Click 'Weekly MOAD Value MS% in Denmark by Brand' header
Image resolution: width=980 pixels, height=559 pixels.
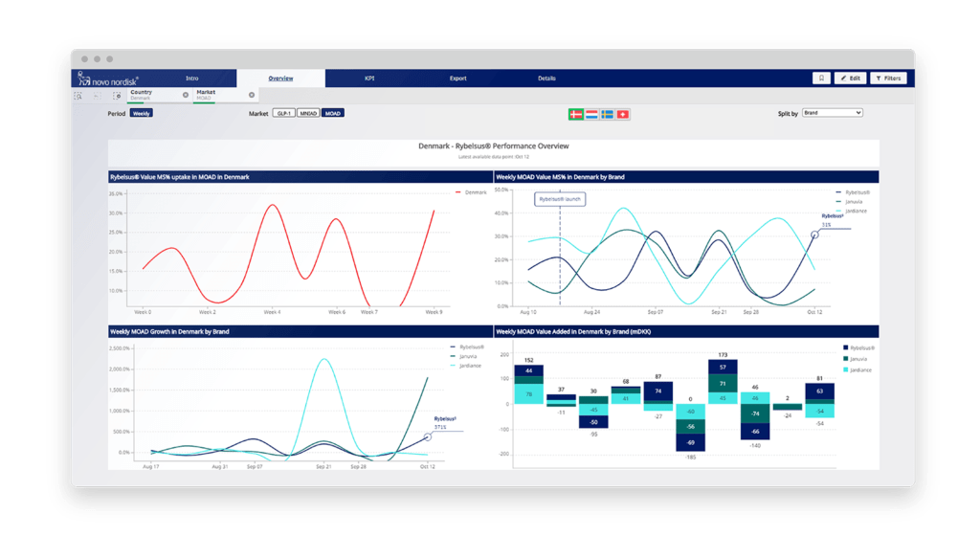tap(560, 177)
